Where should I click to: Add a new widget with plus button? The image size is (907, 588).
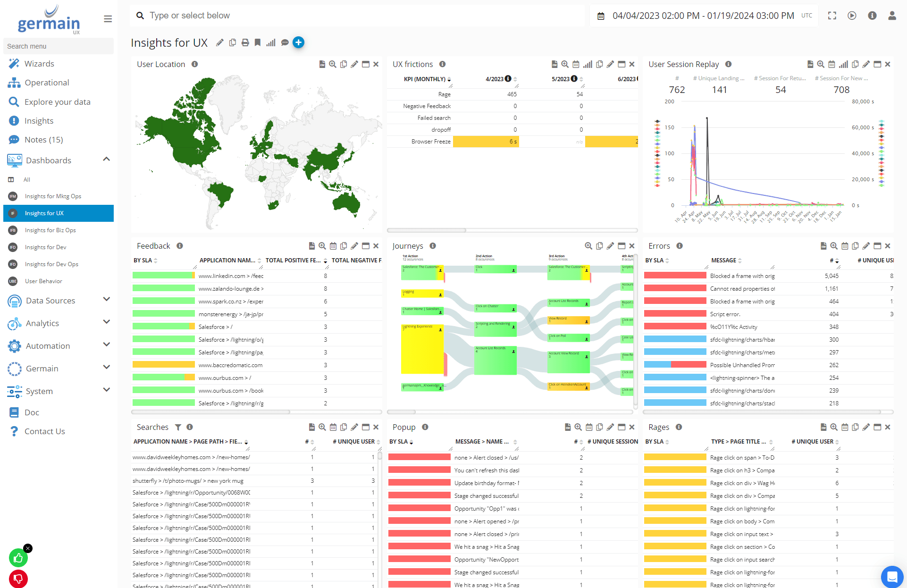pyautogui.click(x=298, y=42)
